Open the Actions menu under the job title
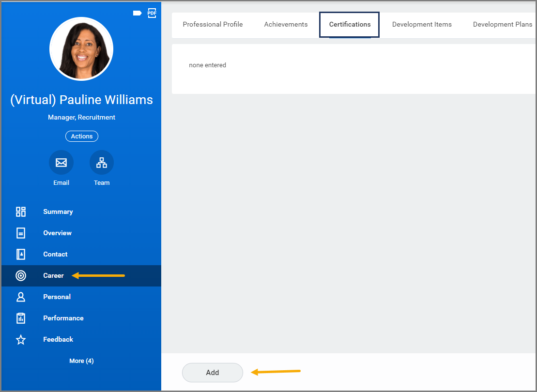537x392 pixels. tap(82, 136)
